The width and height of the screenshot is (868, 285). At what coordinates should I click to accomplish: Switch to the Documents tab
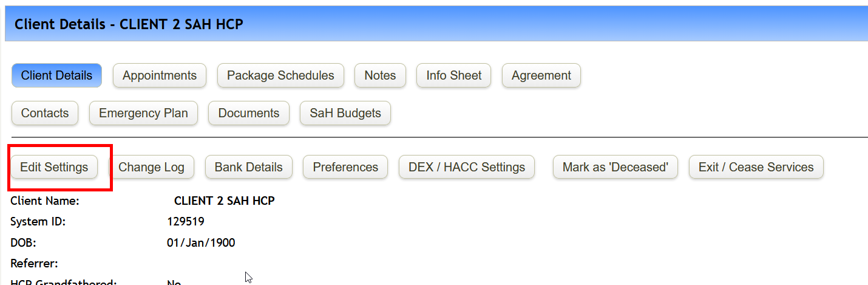(x=249, y=114)
